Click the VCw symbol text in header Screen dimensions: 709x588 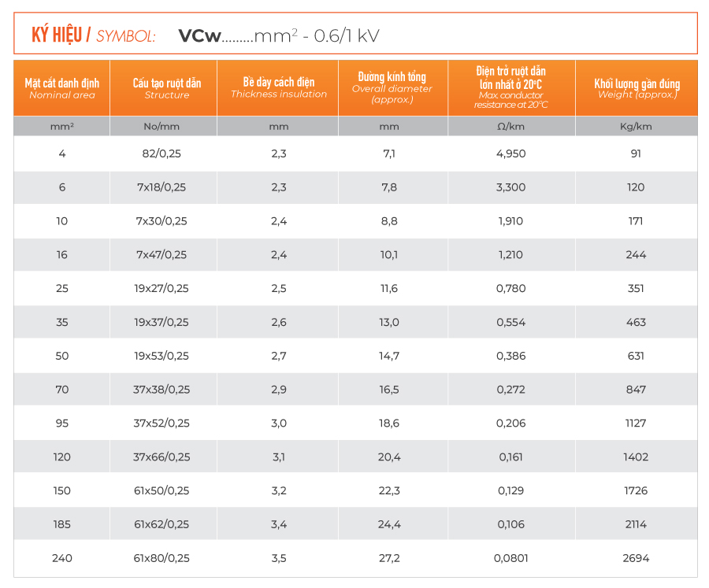pyautogui.click(x=200, y=35)
